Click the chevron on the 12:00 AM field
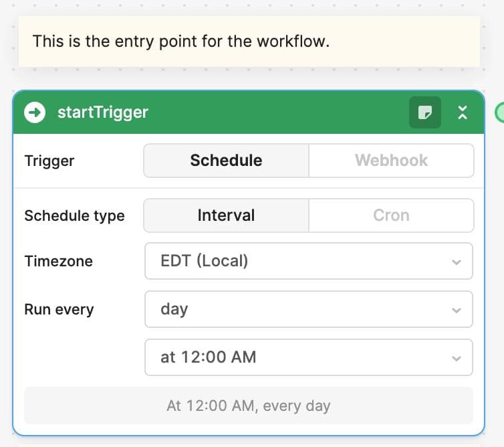Screen dimensions: 504x447 click(457, 358)
